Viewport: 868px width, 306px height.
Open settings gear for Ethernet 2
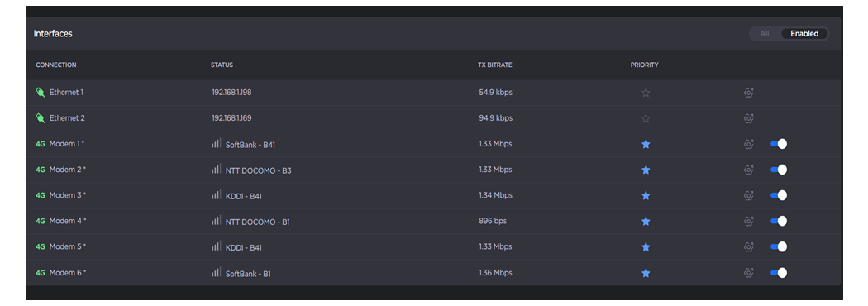749,118
